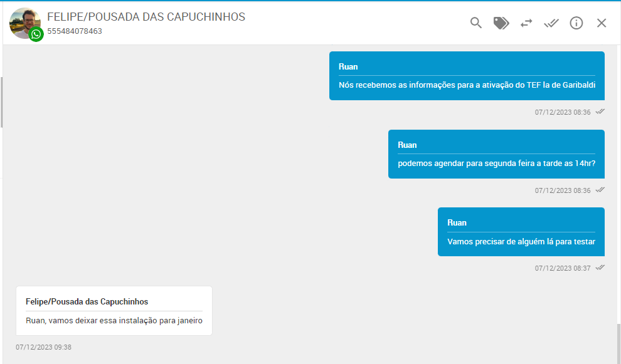Select the message 'podemos agendar para segunda feira'
The image size is (621, 364).
tap(496, 164)
